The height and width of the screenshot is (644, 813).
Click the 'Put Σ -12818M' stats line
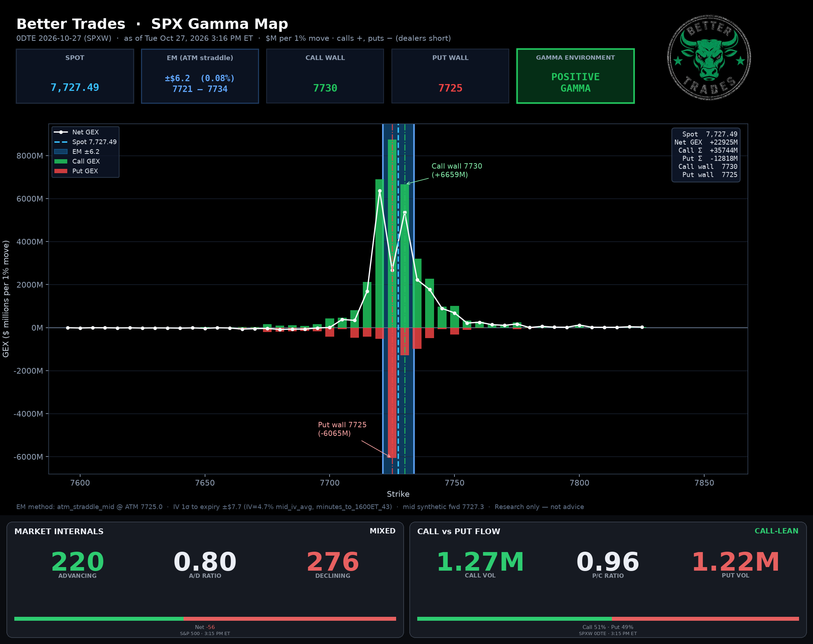click(710, 158)
